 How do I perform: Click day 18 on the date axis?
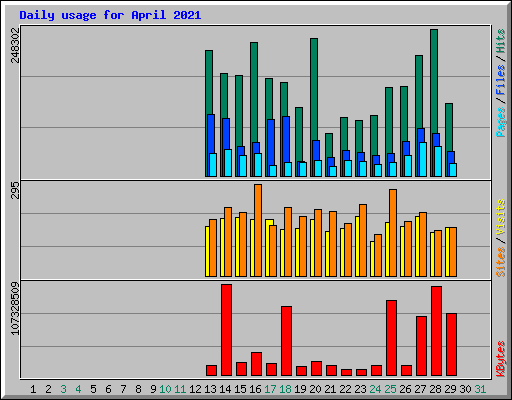(285, 389)
